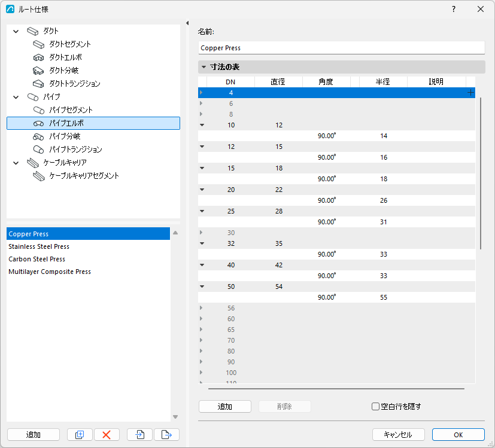The image size is (495, 448).
Task: Select the ダクト分岐 duct branch icon
Action: (38, 71)
